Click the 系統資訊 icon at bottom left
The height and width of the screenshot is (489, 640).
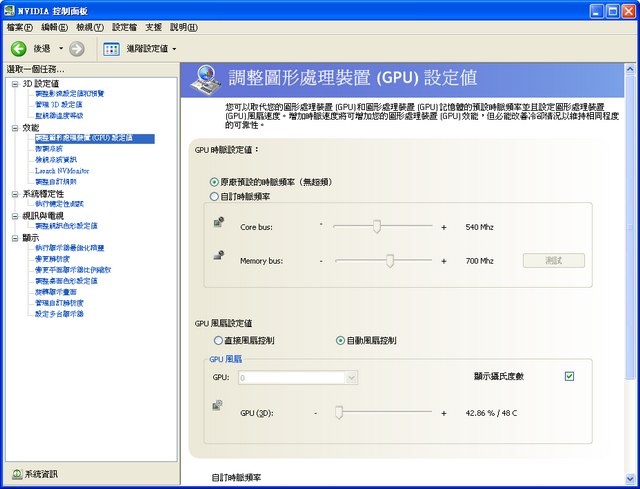17,474
